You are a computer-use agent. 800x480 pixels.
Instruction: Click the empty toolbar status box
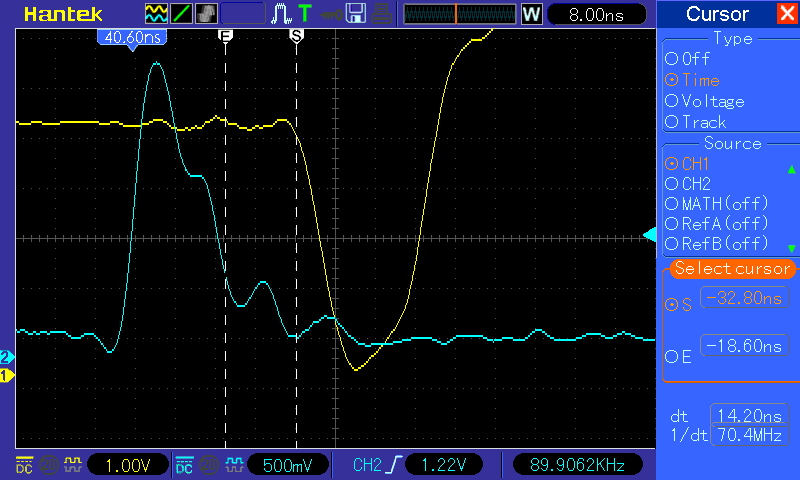tap(243, 14)
